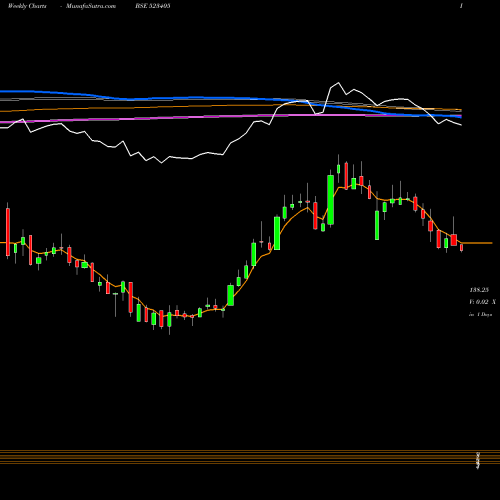This screenshot has width=500, height=500.
Task: Click the 'BSE 523405' symbol label
Action: pos(153,6)
